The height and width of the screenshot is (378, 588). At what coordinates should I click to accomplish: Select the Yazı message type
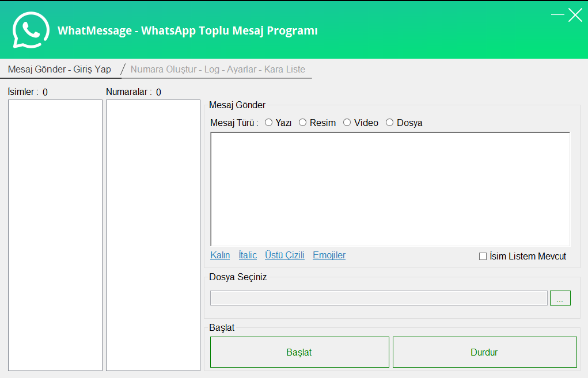[268, 123]
